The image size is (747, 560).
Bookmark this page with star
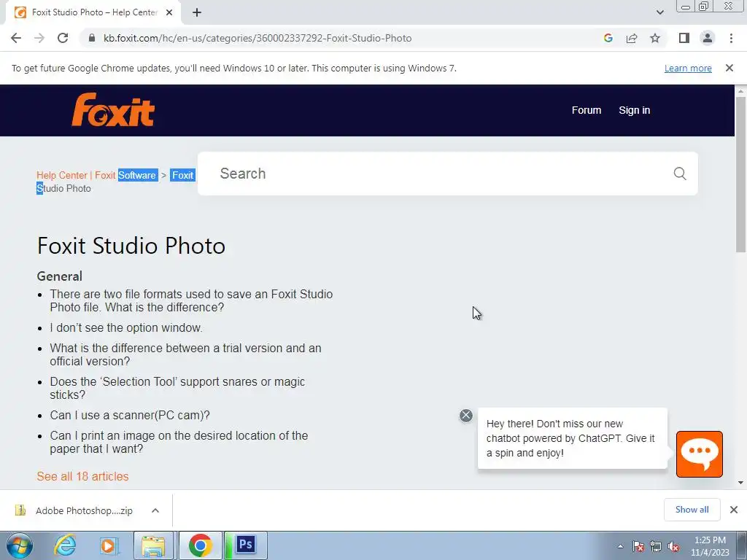[x=655, y=38]
